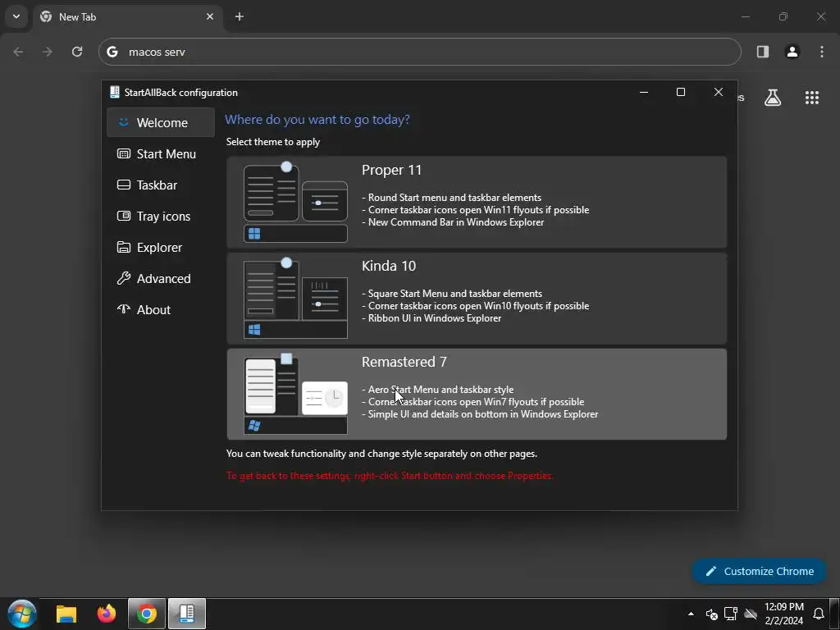Open File Explorer from the taskbar

point(66,614)
